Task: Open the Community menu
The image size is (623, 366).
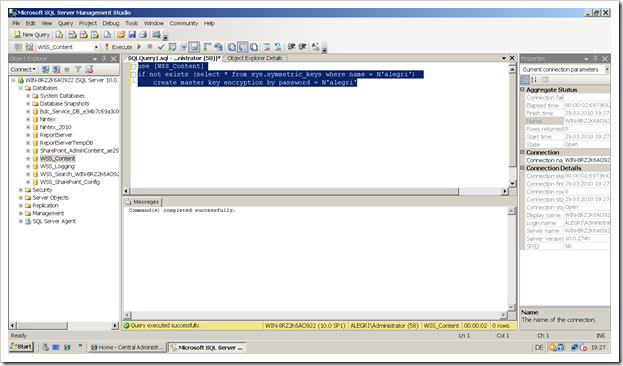Action: click(x=184, y=23)
